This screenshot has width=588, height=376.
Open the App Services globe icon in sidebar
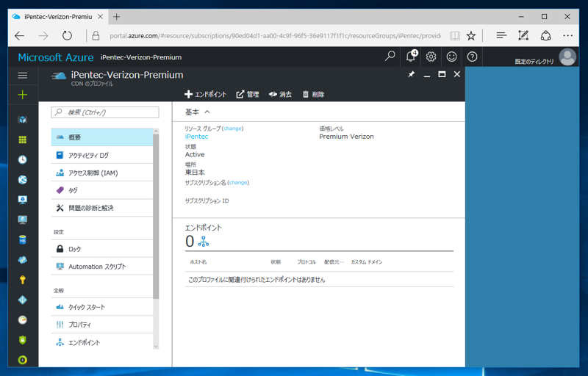pos(23,180)
